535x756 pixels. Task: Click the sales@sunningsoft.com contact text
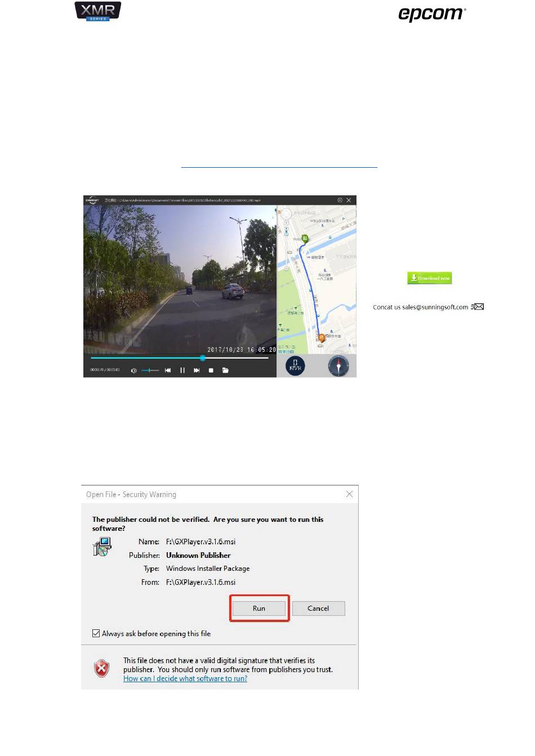click(x=435, y=307)
